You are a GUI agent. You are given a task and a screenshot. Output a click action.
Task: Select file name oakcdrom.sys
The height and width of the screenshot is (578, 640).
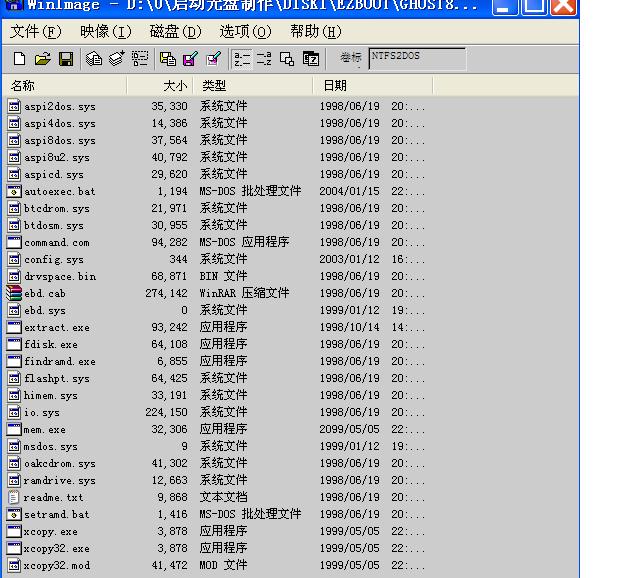[60, 464]
